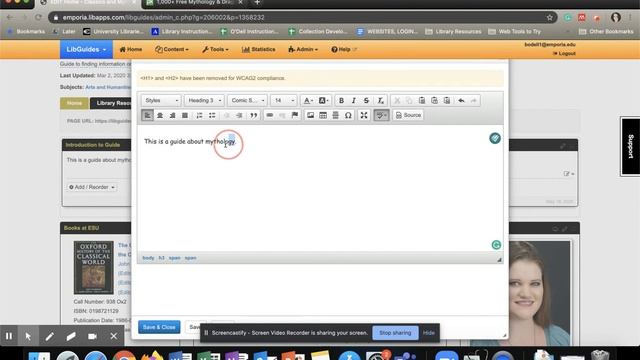640x360 pixels.
Task: Click in the editor text area
Action: click(x=320, y=188)
